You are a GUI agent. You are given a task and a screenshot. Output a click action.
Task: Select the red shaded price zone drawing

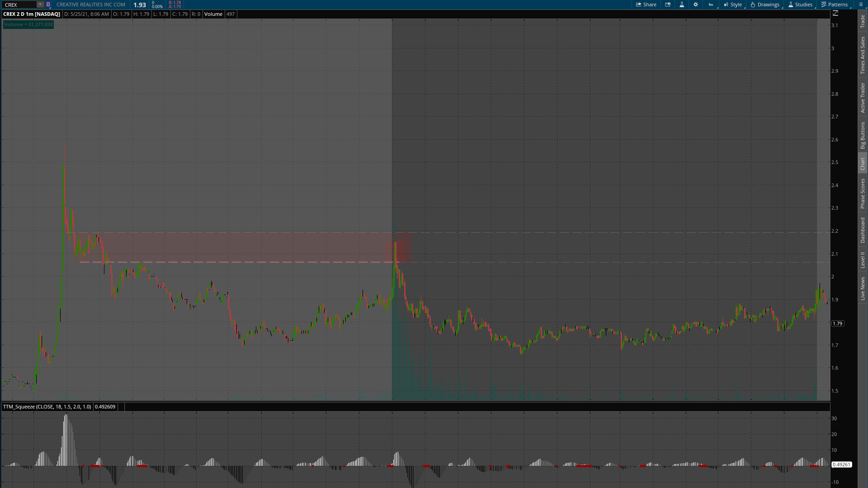tap(244, 247)
